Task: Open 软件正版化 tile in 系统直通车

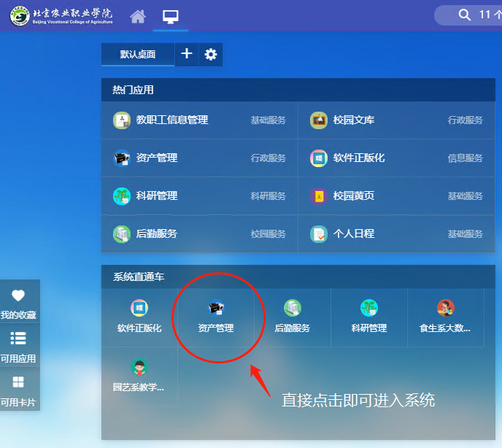Action: (139, 317)
